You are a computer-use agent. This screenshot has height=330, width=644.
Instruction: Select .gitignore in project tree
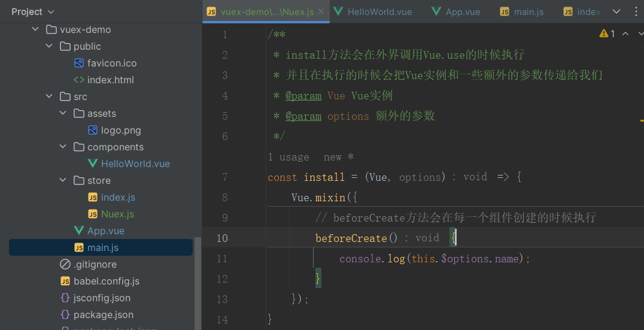[95, 264]
